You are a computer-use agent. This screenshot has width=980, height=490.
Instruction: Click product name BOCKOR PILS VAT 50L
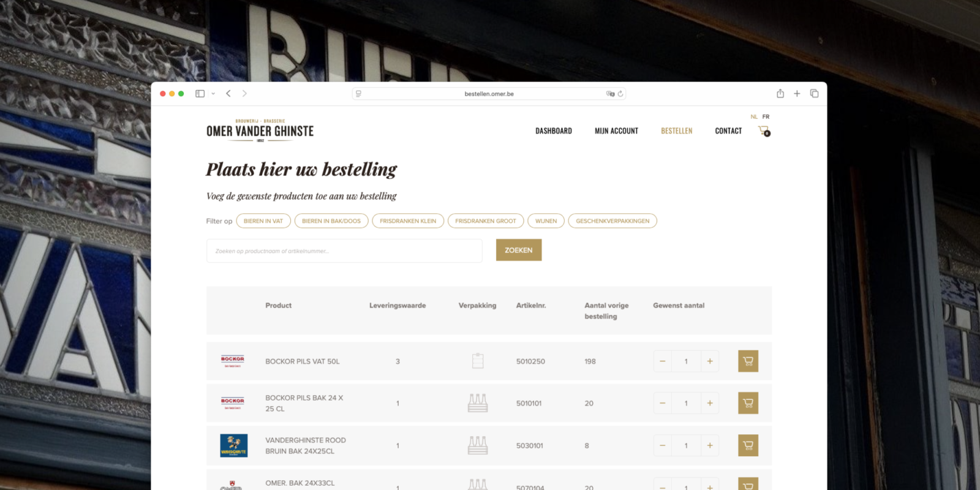(302, 361)
